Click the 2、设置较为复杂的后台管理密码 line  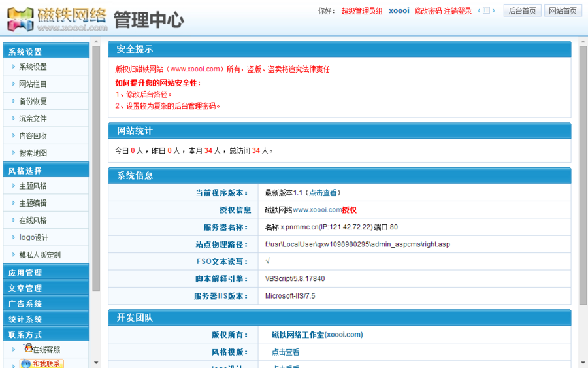click(167, 106)
